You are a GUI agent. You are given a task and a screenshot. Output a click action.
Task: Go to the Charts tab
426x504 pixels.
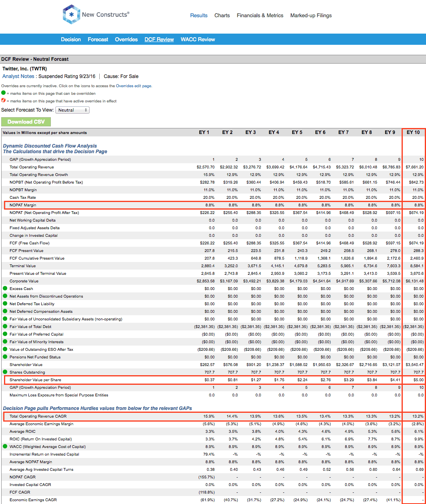coord(222,16)
